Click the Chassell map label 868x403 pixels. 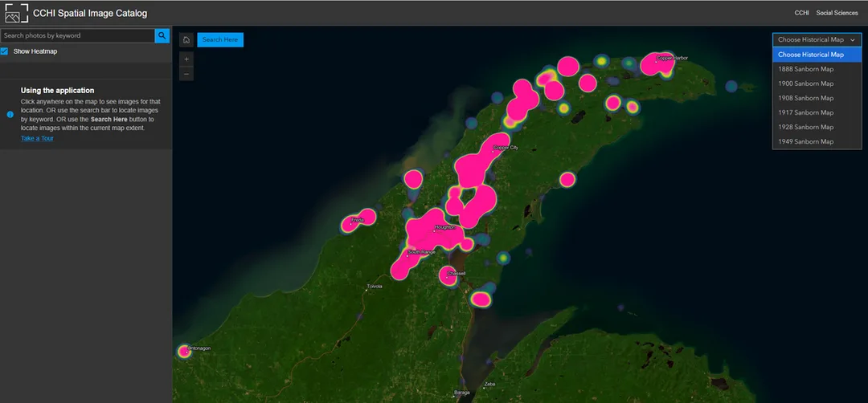457,274
